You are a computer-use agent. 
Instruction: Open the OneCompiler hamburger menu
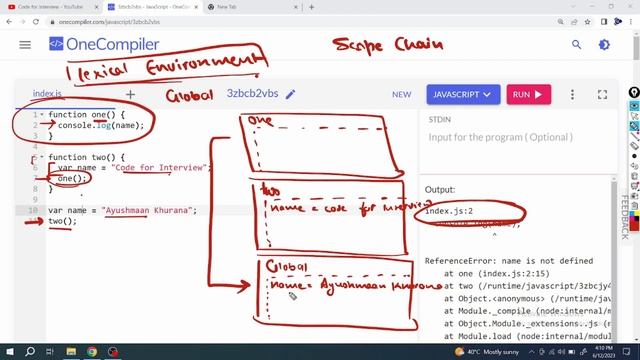point(25,44)
